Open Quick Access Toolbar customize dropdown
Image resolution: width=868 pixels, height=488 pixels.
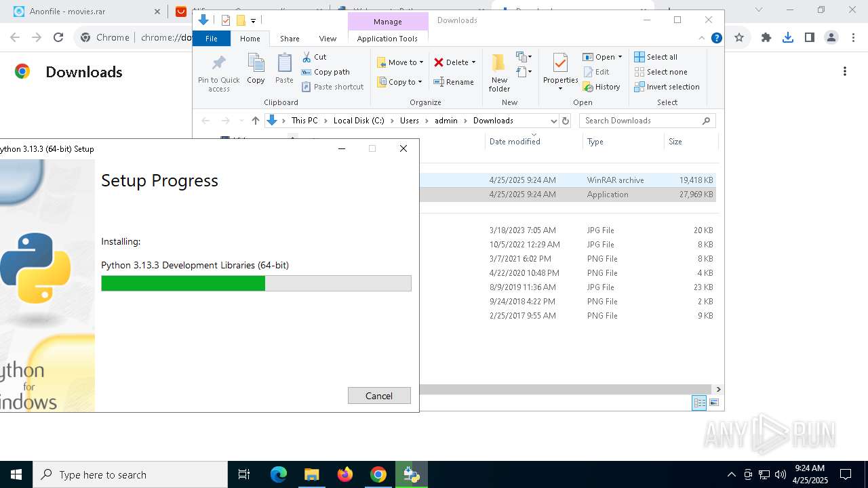[x=253, y=21]
